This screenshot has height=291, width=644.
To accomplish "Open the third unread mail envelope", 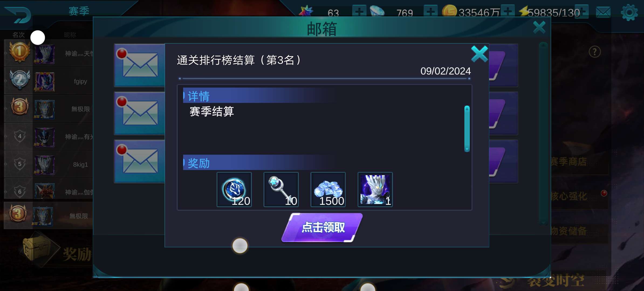I will [140, 161].
